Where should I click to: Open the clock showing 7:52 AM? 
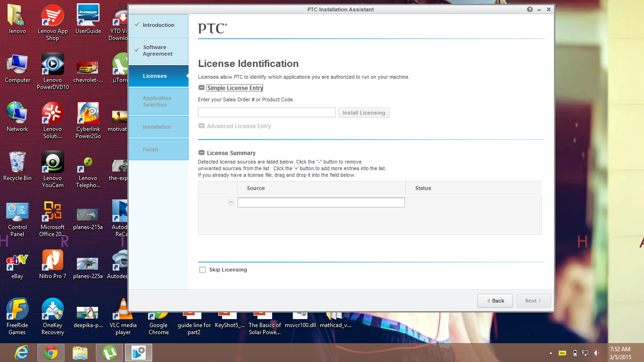620,353
